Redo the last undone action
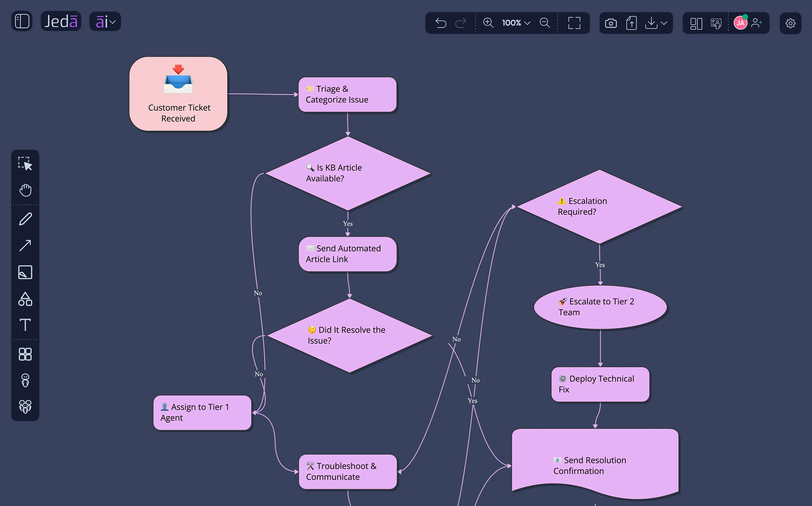 (461, 23)
